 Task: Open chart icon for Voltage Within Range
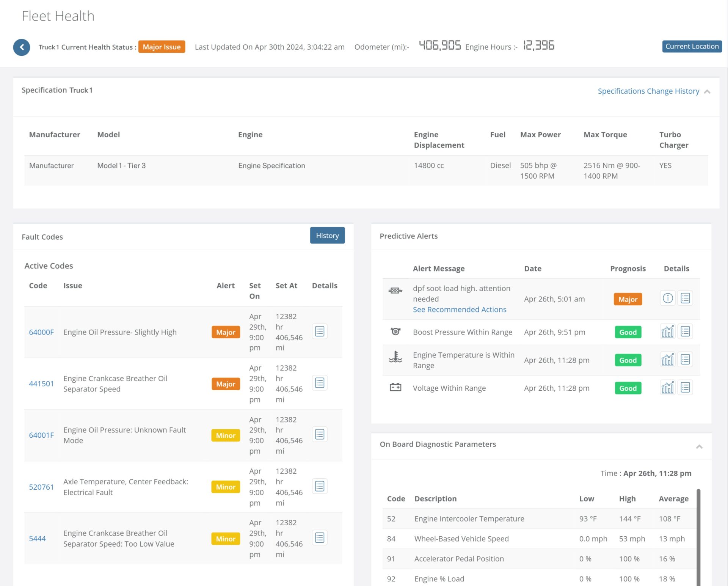tap(667, 388)
